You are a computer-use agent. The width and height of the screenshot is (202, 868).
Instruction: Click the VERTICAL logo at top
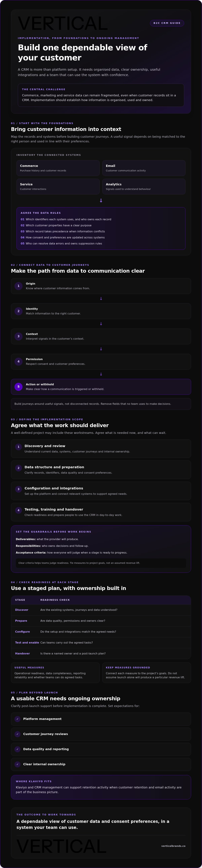coord(63,23)
